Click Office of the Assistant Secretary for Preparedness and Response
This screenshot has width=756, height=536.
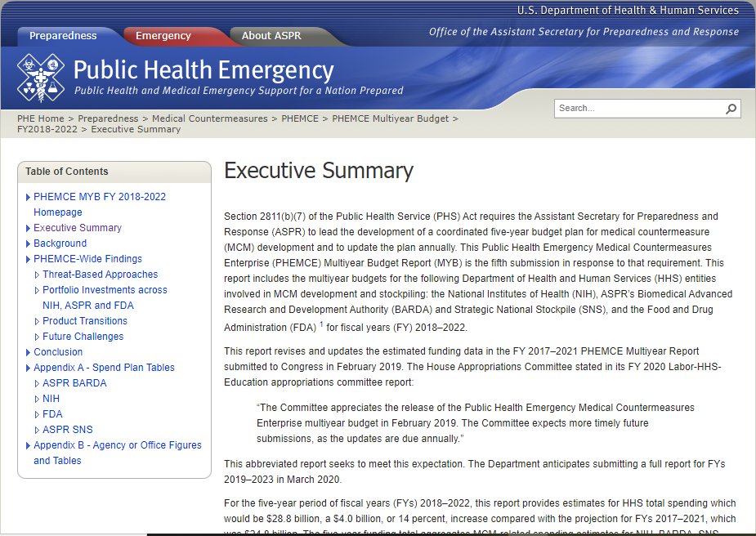pos(584,32)
